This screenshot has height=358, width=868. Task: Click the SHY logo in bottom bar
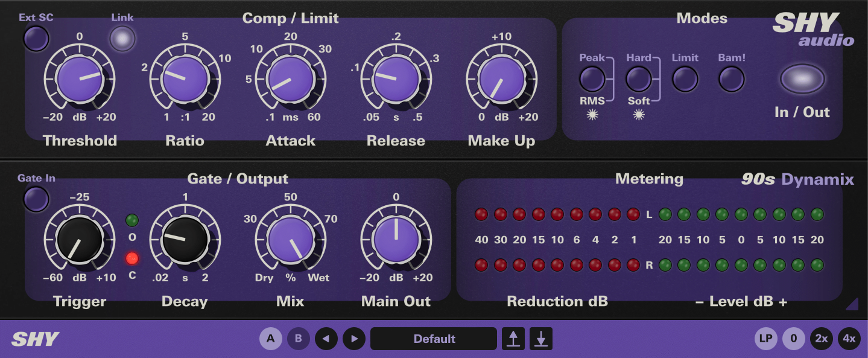point(35,339)
